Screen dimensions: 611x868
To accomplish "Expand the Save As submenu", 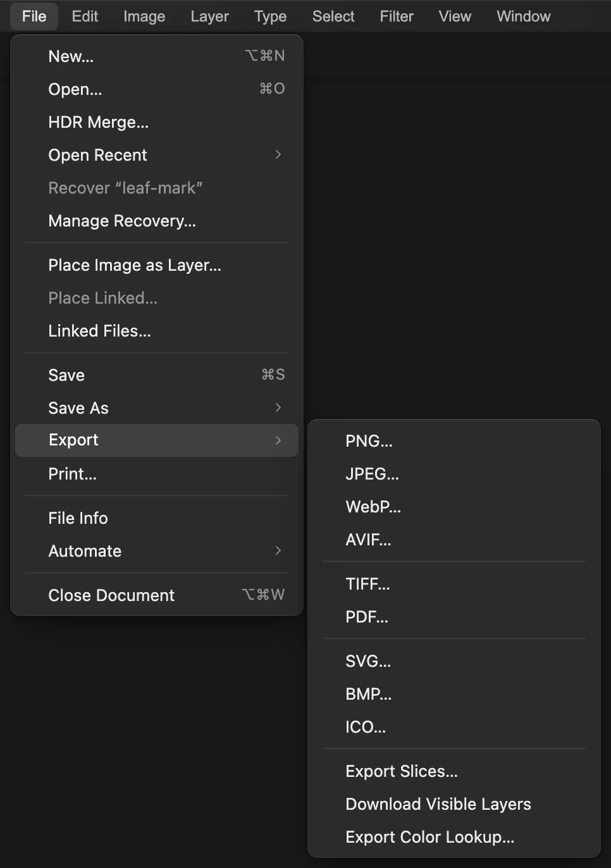I will point(157,408).
